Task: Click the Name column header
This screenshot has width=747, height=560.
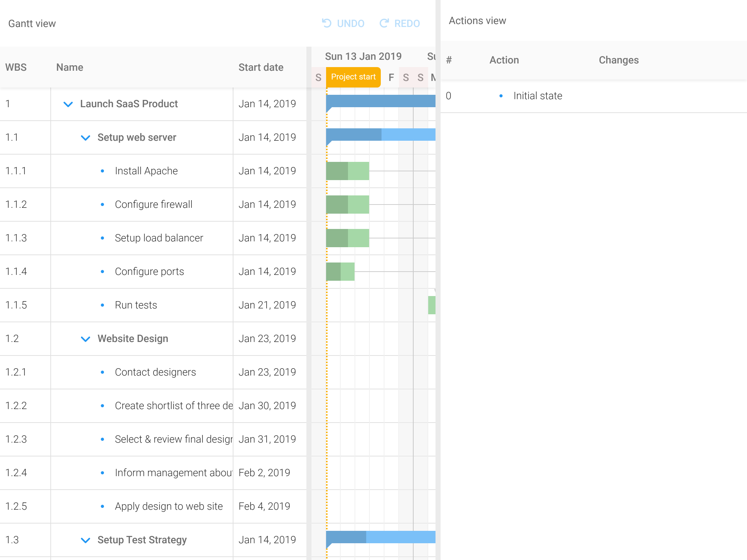Action: coord(70,67)
